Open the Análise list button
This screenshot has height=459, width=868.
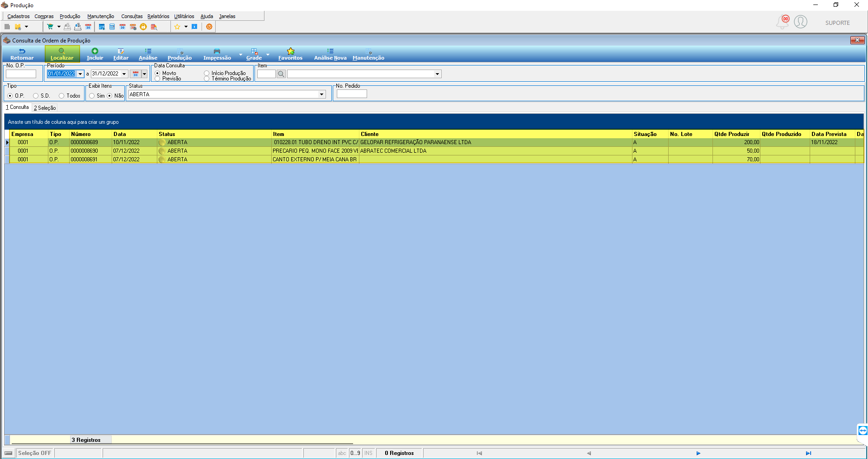pyautogui.click(x=148, y=54)
